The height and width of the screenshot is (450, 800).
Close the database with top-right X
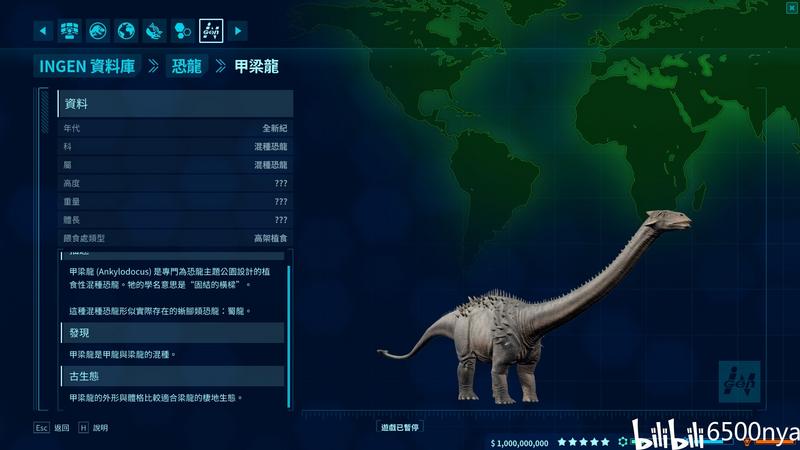click(x=792, y=8)
